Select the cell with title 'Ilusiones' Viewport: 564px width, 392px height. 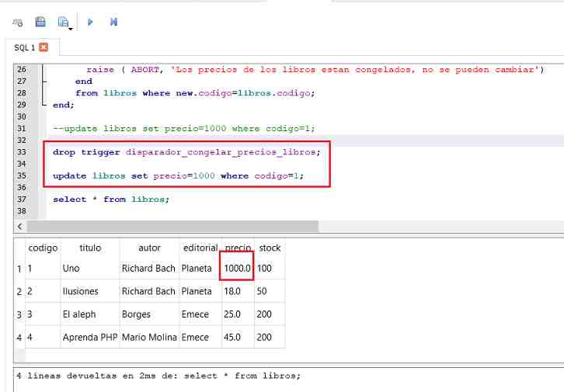tap(90, 291)
